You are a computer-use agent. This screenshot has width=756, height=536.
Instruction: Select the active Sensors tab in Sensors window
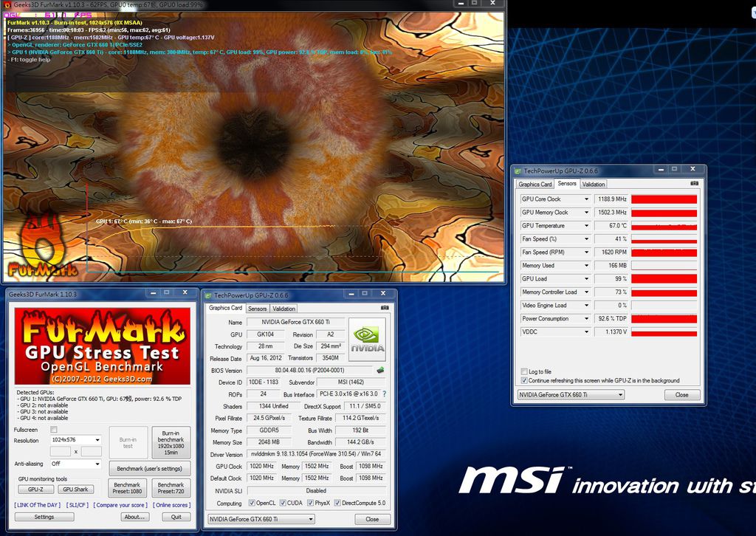pyautogui.click(x=566, y=184)
